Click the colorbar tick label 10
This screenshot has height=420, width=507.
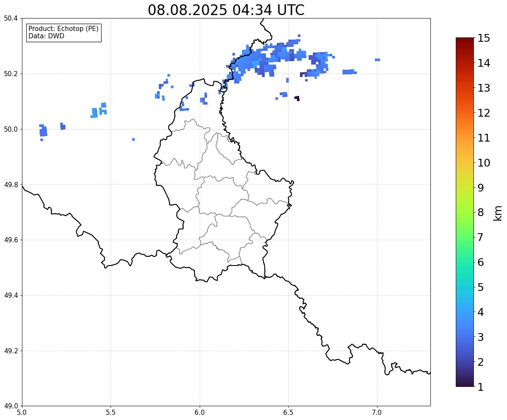[x=484, y=163]
